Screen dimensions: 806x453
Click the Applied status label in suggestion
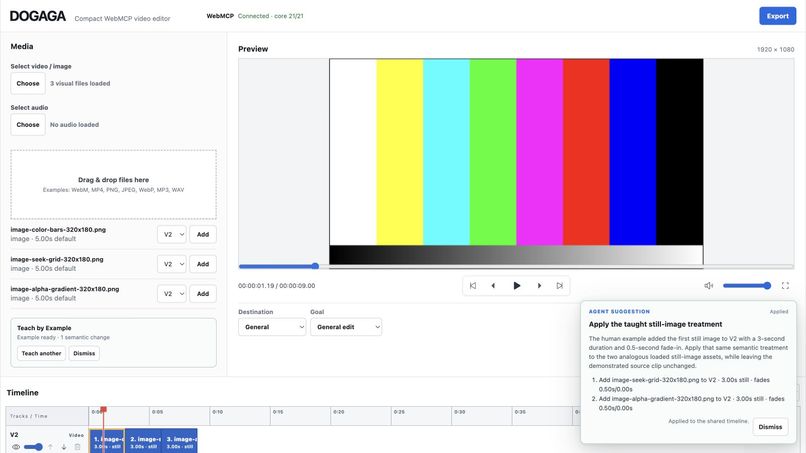tap(779, 312)
